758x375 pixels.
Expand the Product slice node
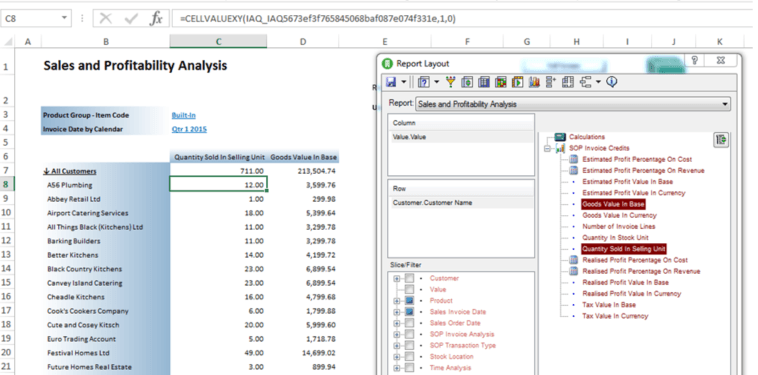coord(397,301)
